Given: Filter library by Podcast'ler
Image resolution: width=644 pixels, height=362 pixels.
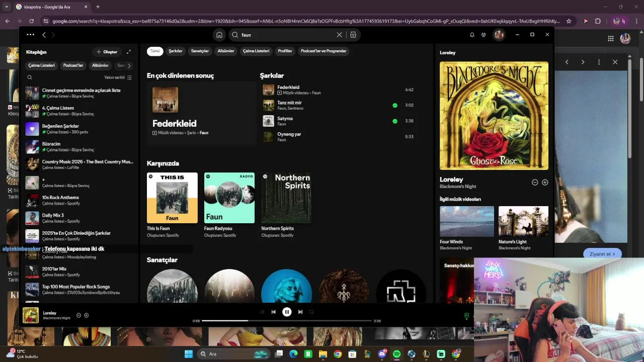Looking at the screenshot, I should 73,65.
